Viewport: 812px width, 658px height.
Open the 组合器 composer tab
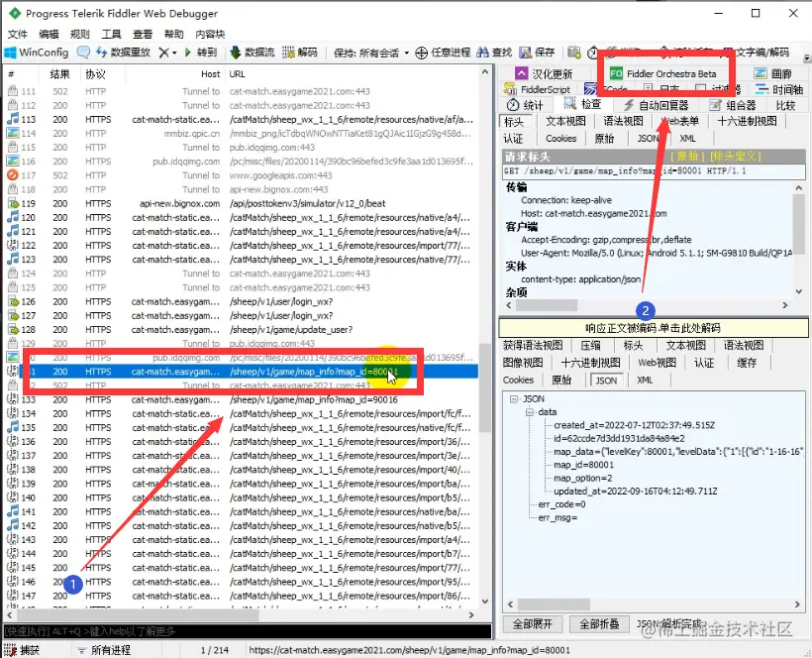click(734, 105)
